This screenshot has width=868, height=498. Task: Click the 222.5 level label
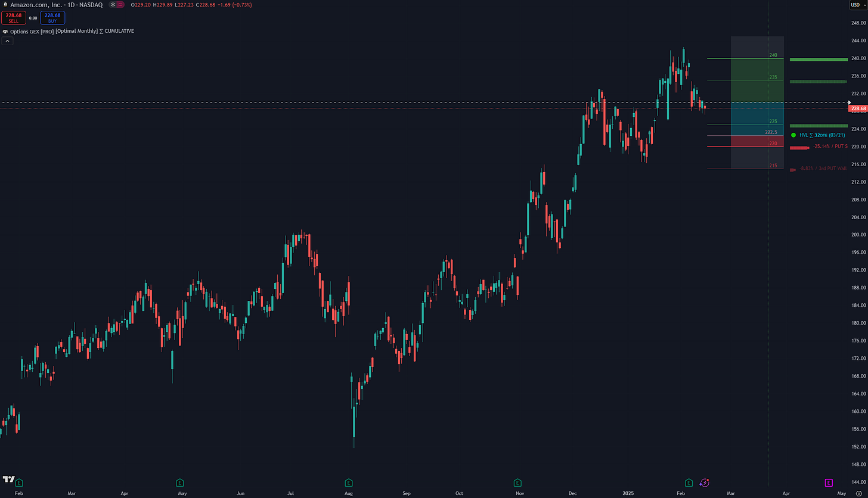(771, 132)
